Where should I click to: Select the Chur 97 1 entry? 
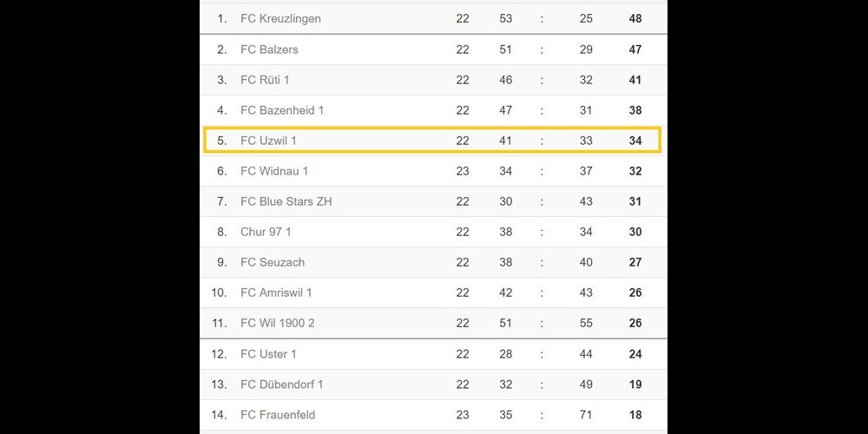tap(266, 232)
